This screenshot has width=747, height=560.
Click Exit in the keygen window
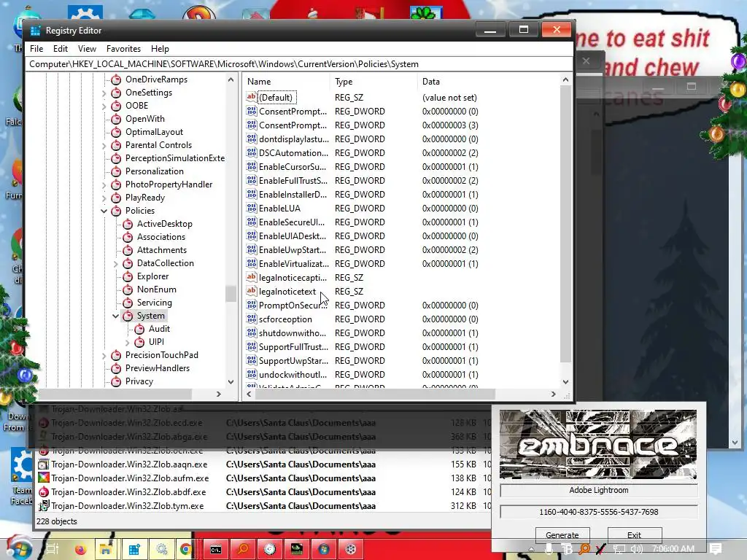click(x=634, y=535)
